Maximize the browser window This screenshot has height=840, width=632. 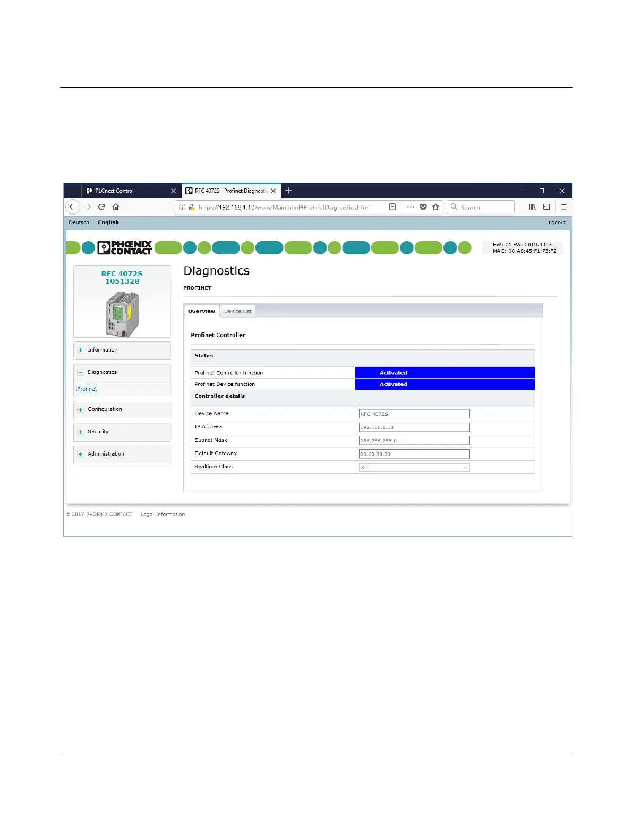[x=542, y=191]
